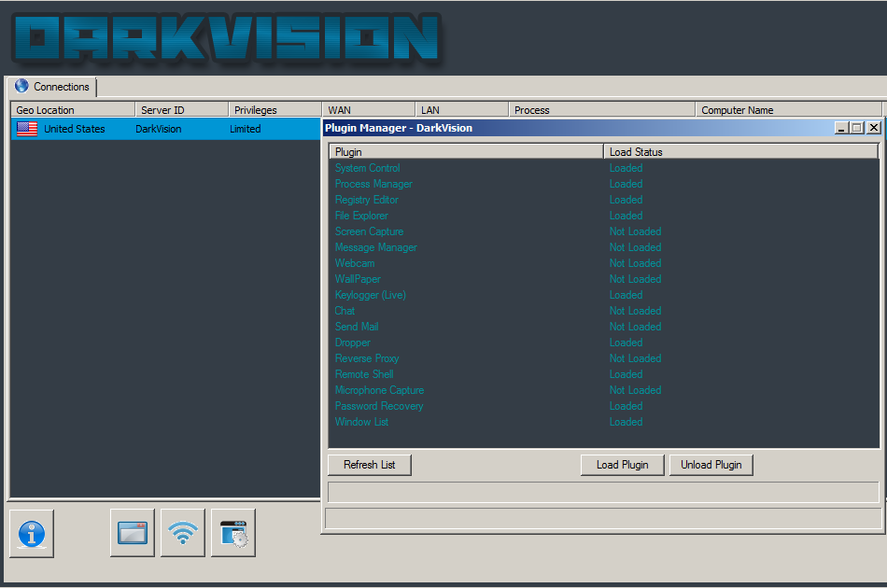887x588 pixels.
Task: Click Not Loaded status for Chat
Action: point(635,311)
